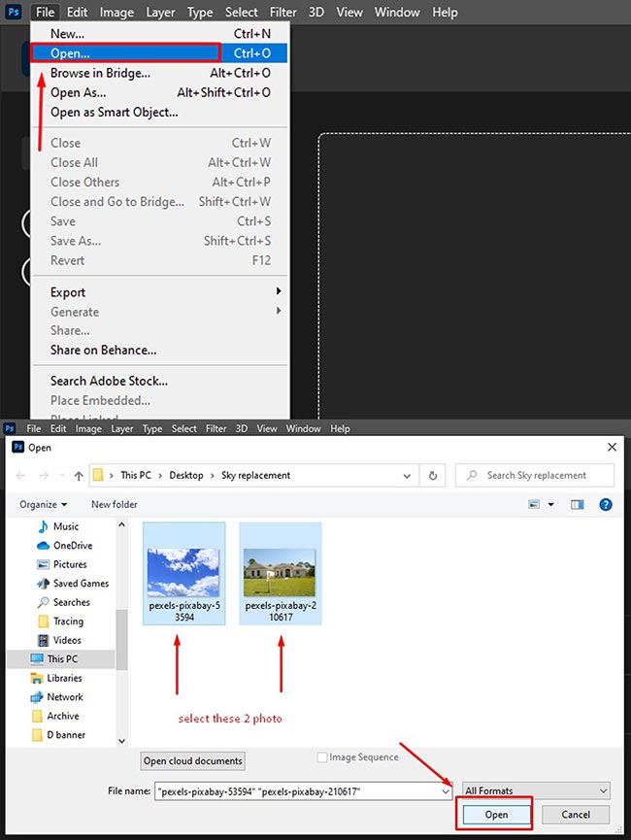
Task: Click the Open button in dialog
Action: tap(496, 815)
